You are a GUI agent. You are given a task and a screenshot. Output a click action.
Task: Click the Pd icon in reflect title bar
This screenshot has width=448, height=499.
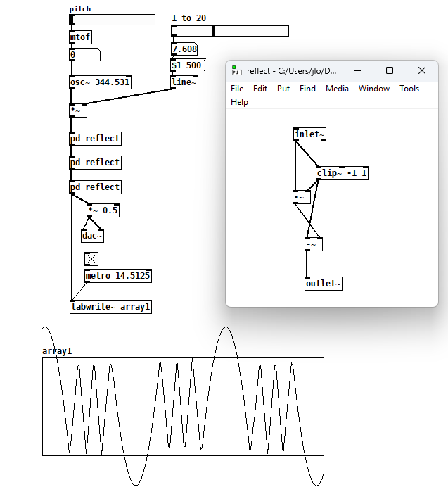(236, 70)
